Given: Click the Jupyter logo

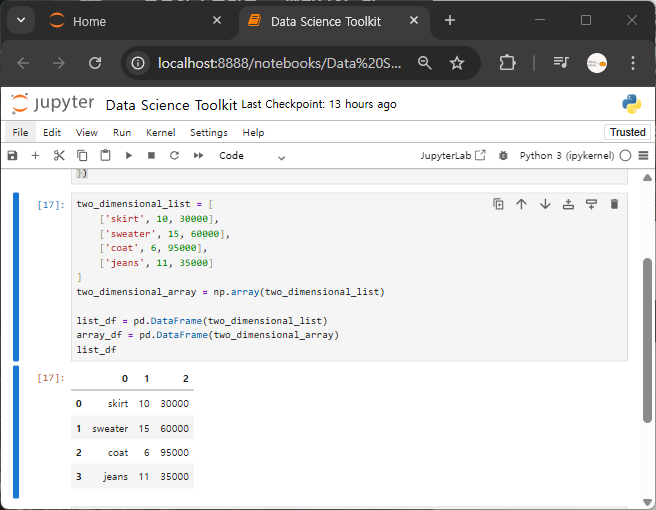Looking at the screenshot, I should tap(53, 103).
